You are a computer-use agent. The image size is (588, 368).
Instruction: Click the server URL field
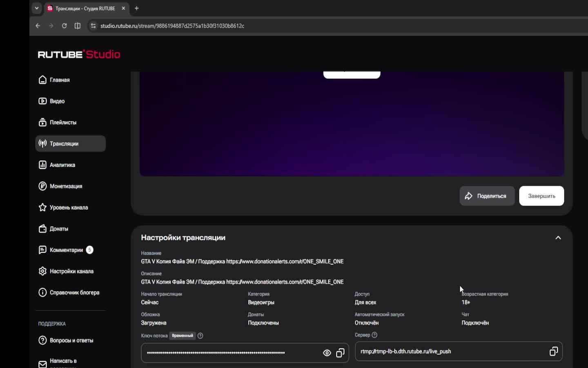click(459, 351)
